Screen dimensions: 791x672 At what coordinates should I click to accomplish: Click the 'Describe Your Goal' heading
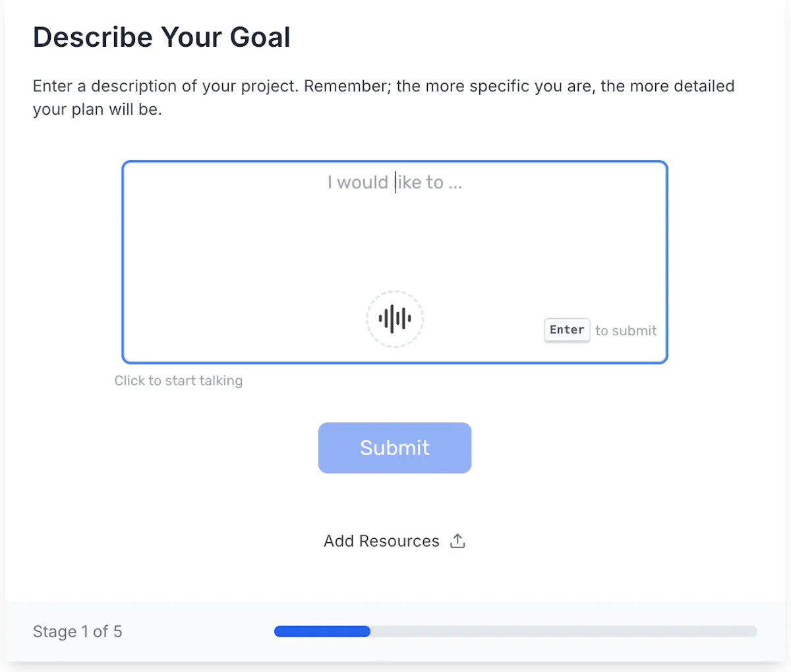click(x=161, y=37)
